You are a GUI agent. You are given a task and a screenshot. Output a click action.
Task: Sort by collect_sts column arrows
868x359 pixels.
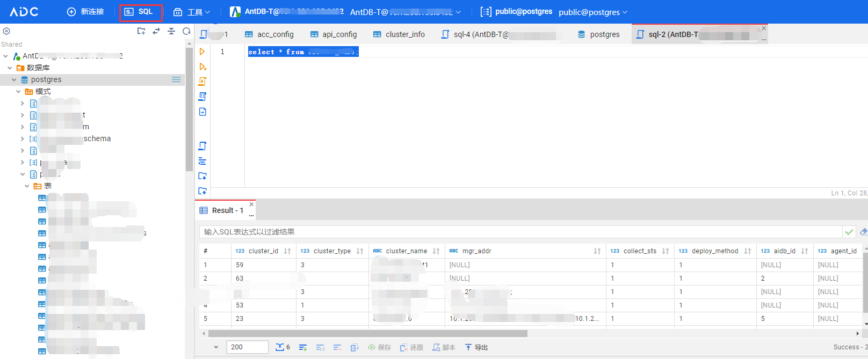pos(666,251)
